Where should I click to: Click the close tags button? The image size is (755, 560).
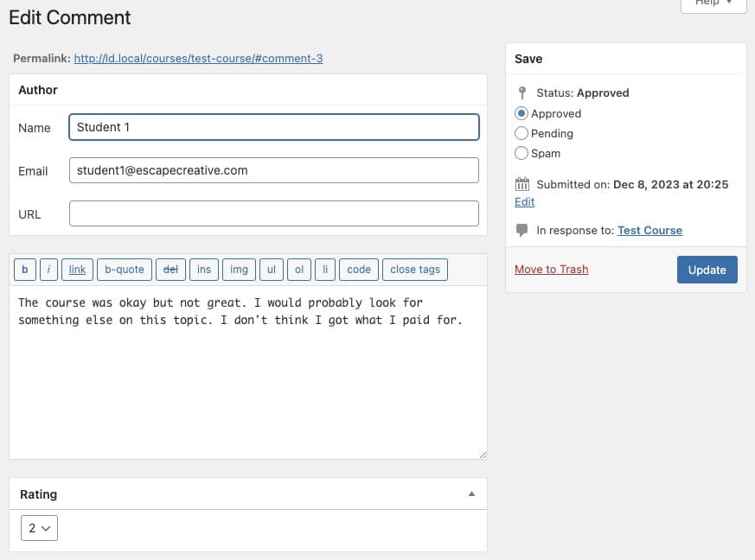coord(415,270)
